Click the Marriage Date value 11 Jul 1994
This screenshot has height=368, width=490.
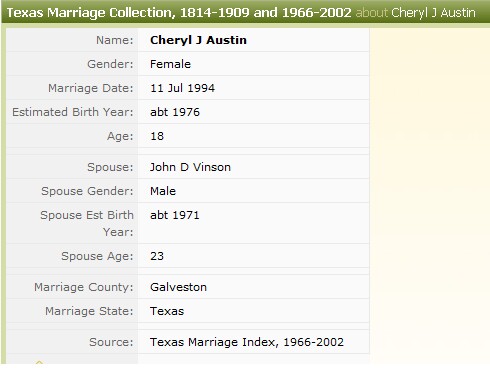tap(182, 88)
